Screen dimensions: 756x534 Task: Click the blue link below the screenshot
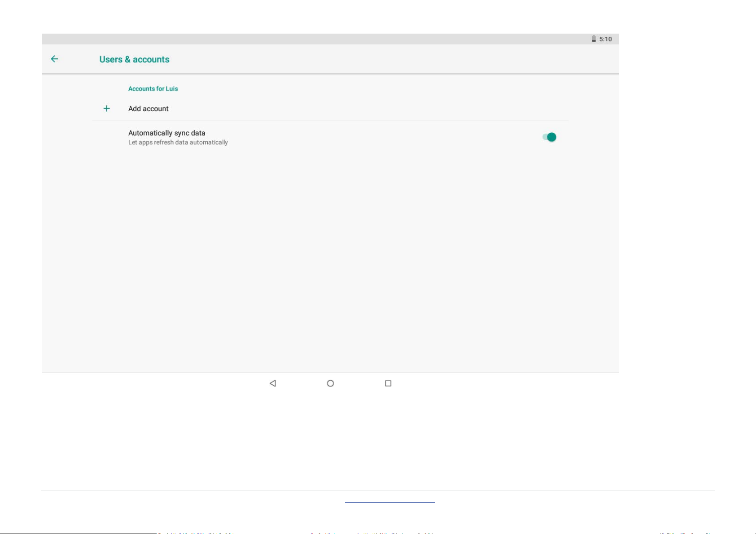pos(390,502)
